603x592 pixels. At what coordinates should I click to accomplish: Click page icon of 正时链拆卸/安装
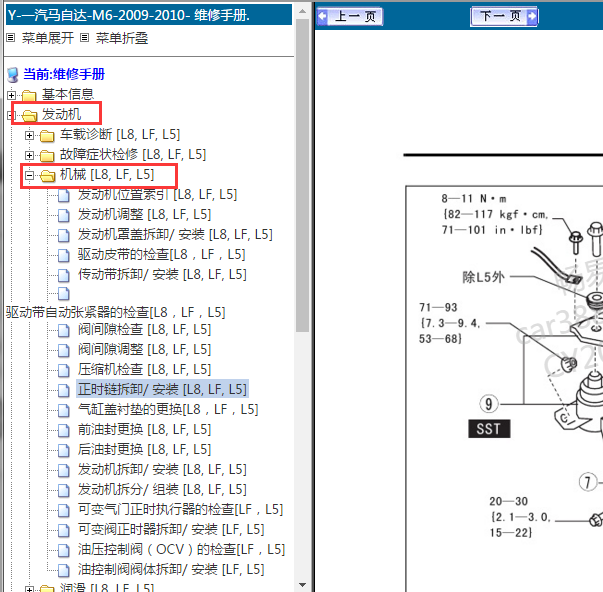tap(64, 390)
